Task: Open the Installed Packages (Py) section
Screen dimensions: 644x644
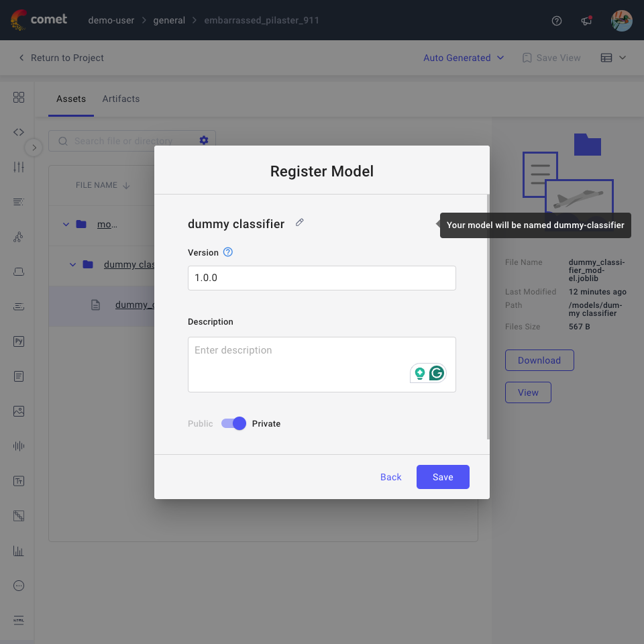Action: click(18, 341)
